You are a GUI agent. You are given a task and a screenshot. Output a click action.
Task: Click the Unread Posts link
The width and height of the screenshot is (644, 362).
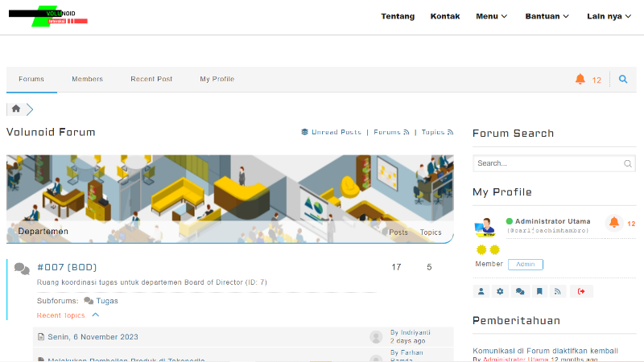point(336,132)
